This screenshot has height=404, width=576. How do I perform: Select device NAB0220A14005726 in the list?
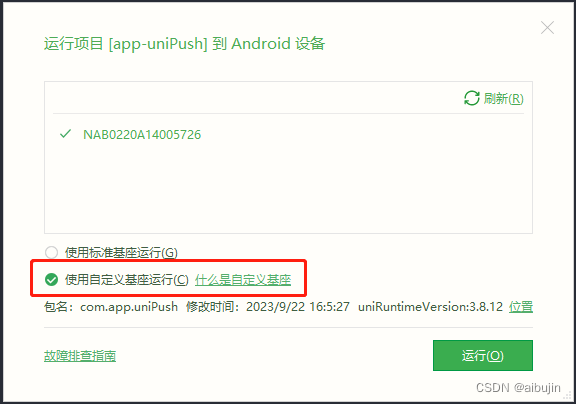[142, 135]
